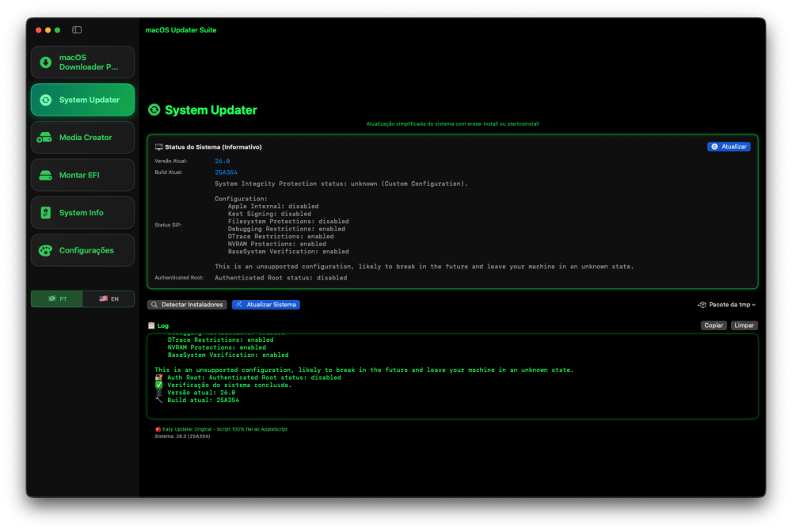Click the Atualizar status button

[x=729, y=146]
